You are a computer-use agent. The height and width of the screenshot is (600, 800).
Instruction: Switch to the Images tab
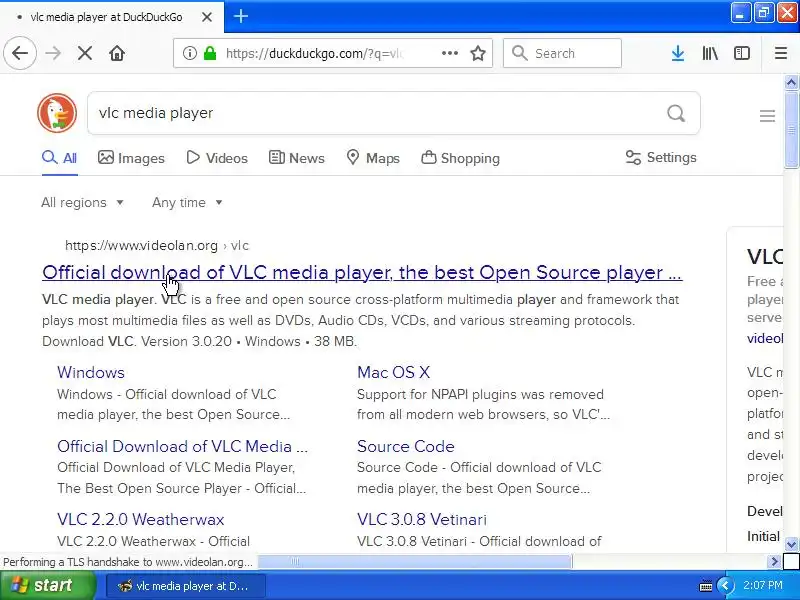[x=131, y=158]
